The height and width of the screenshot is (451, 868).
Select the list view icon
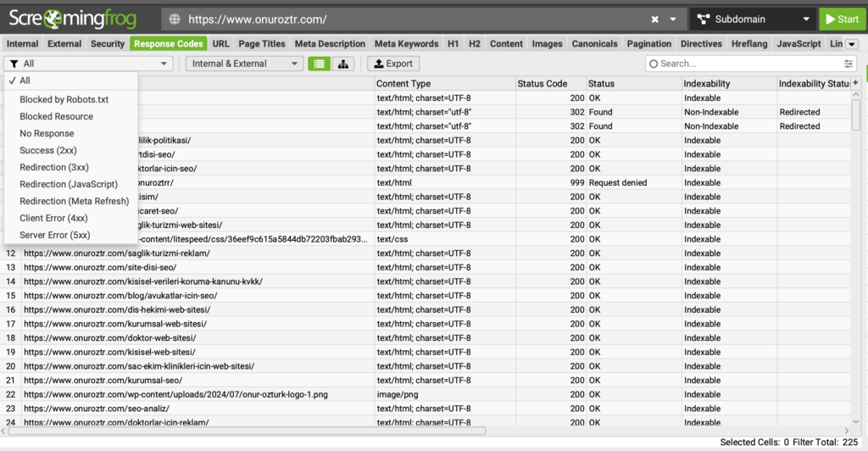point(320,64)
